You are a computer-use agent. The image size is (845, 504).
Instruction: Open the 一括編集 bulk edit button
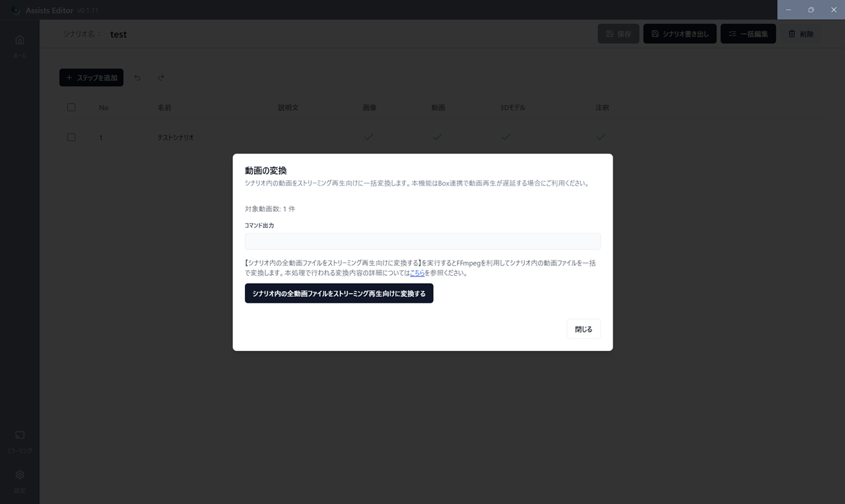tap(748, 34)
